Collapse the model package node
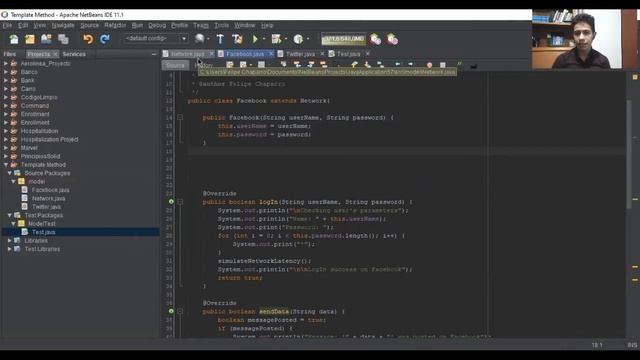 pos(13,182)
